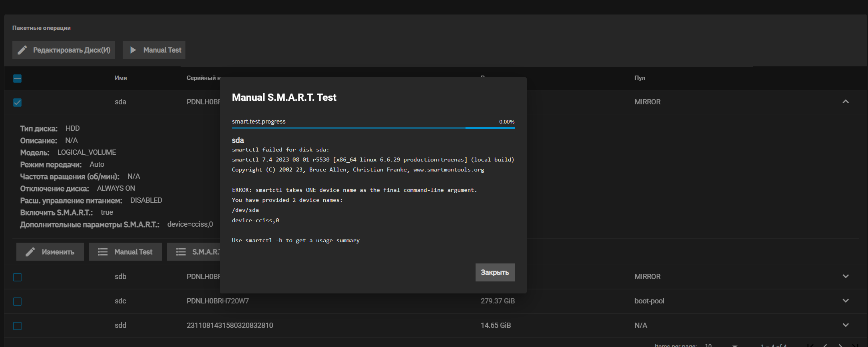Sort by the Имя column header
This screenshot has height=347, width=868.
tap(121, 78)
